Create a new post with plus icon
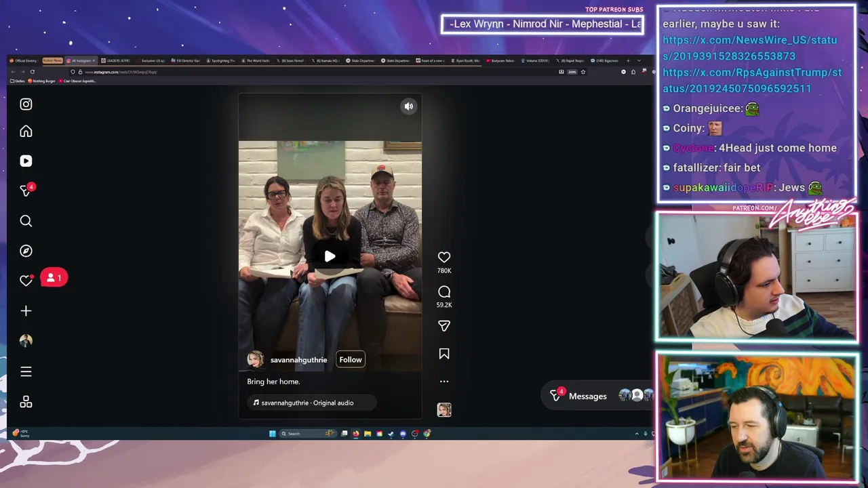868x488 pixels. point(26,311)
